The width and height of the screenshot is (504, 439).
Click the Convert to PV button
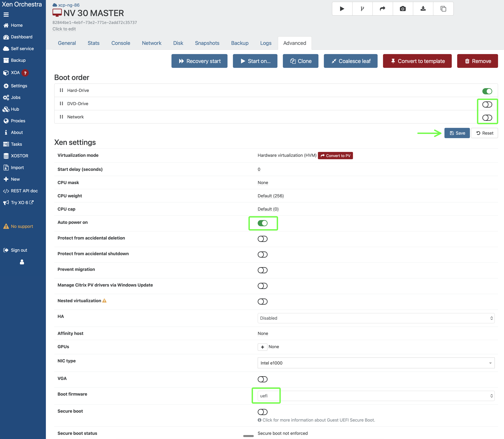[335, 156]
